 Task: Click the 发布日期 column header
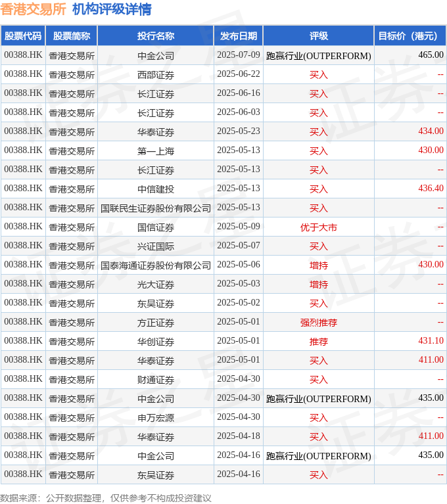[239, 36]
